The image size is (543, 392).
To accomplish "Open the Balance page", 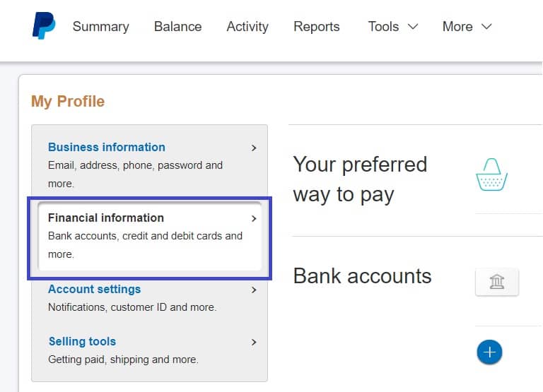I will (178, 27).
